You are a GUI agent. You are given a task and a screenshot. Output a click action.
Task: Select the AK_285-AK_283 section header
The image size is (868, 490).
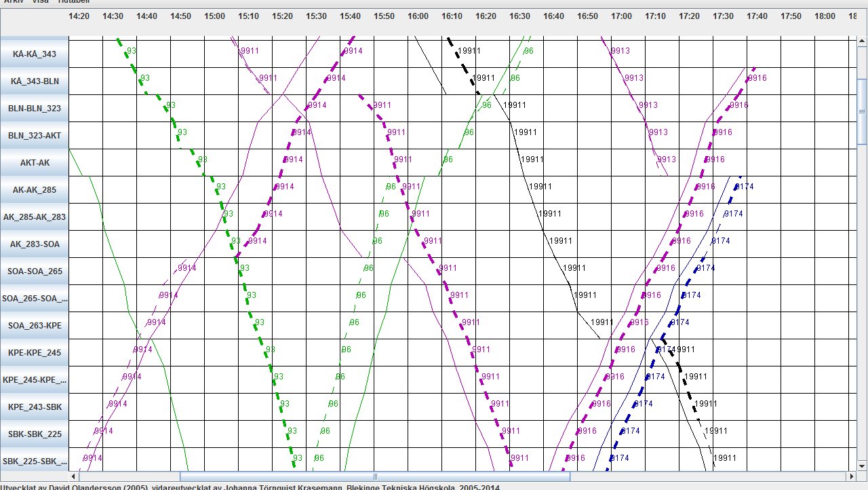point(35,216)
